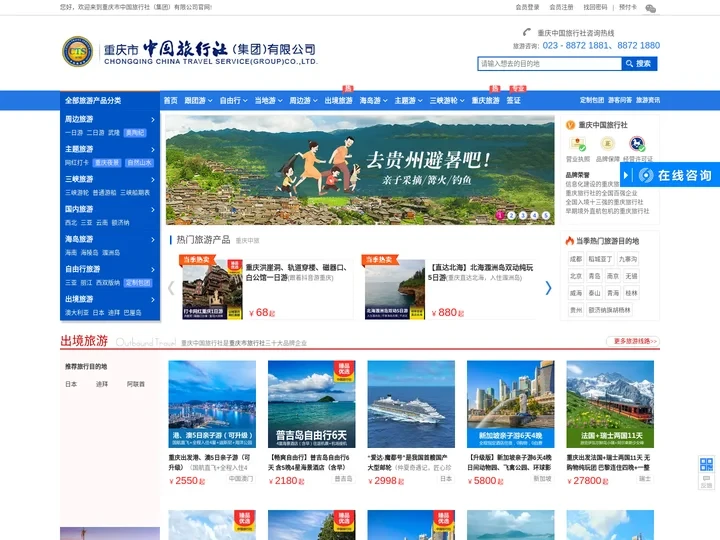Click 会员注册 member register link
Screen dimensions: 720x540
tap(561, 7)
